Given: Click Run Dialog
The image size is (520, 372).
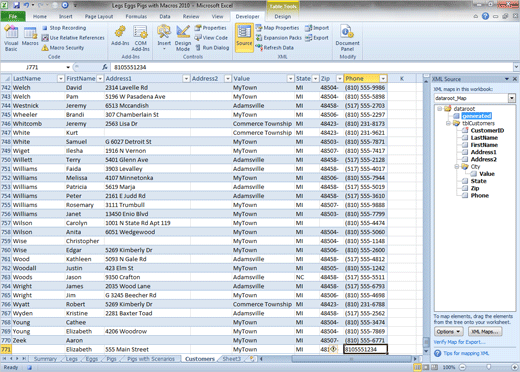Looking at the screenshot, I should [212, 48].
